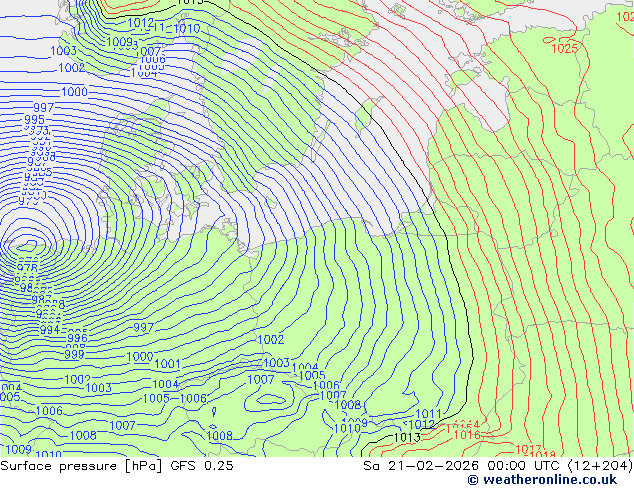Click the "Sa 21-02-2026 00:00 UTC (12+204)" timestamp
The image size is (634, 490).
(498, 466)
